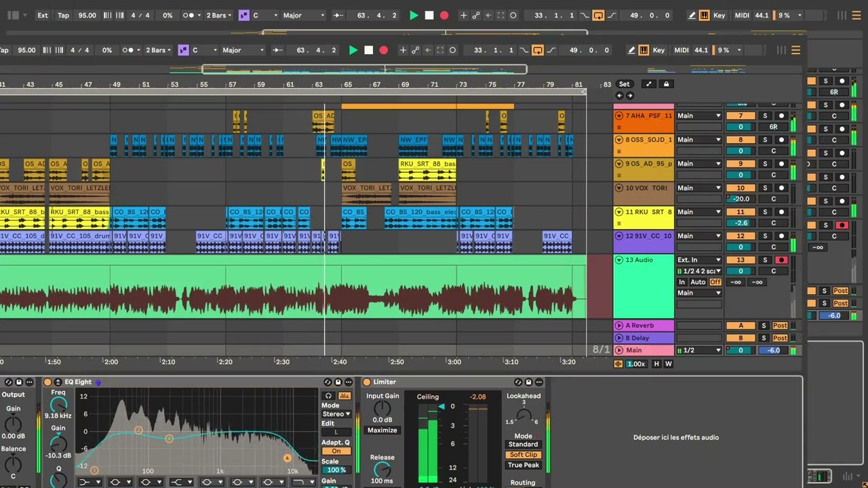Arm Arrangement Record in the topmost control bar

[444, 15]
